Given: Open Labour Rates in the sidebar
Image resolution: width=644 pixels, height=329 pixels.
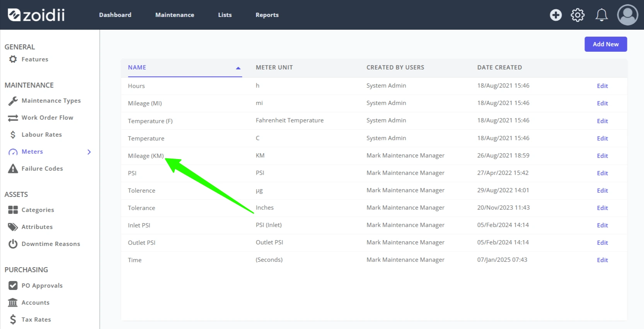Looking at the screenshot, I should pyautogui.click(x=42, y=135).
